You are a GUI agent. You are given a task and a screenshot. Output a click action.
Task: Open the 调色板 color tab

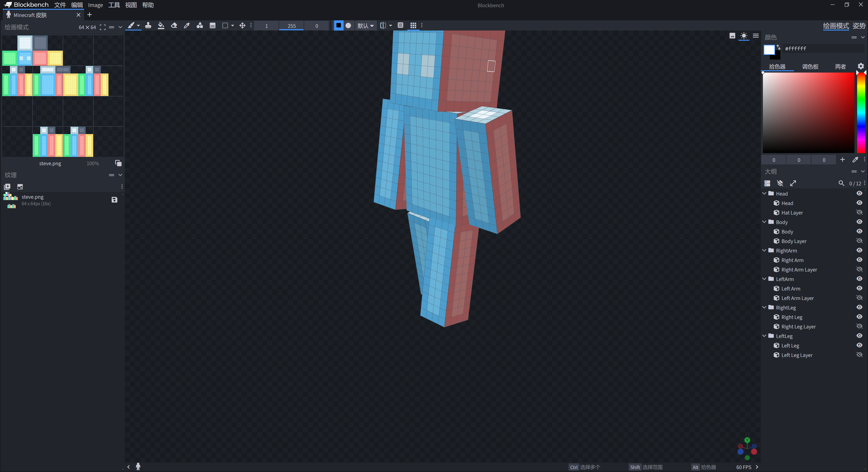(x=810, y=67)
